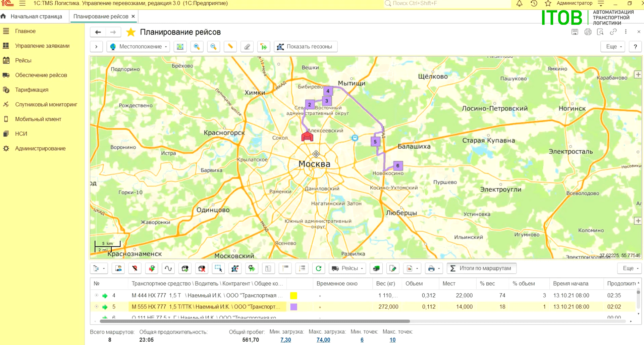
Task: Close the Планирование рейсов tab
Action: tap(133, 16)
